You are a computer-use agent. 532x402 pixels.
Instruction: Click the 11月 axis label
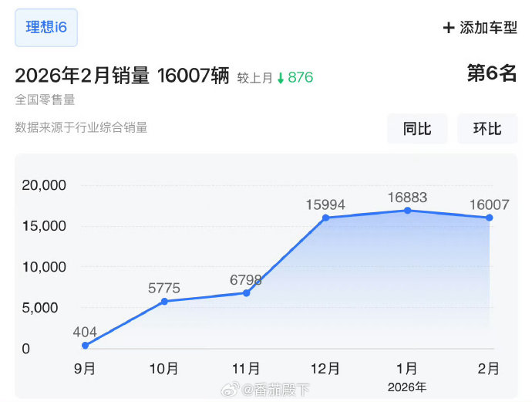[246, 368]
